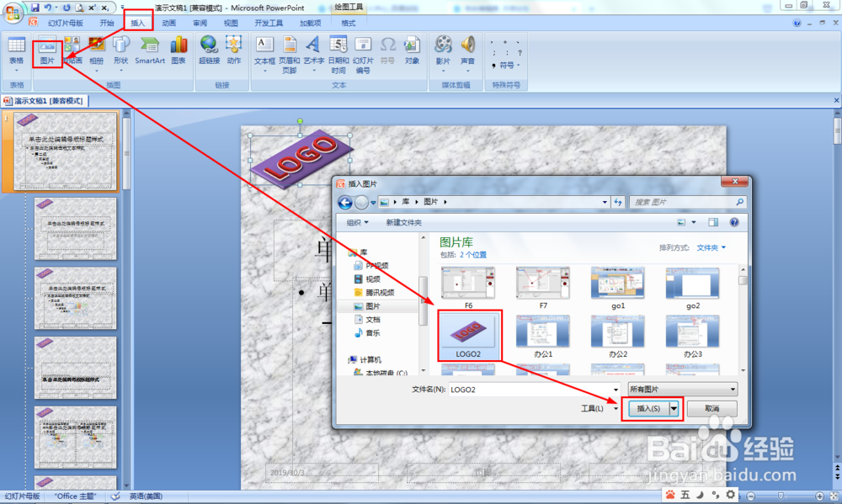
Task: Go back in the Insert Picture dialog
Action: 345,202
